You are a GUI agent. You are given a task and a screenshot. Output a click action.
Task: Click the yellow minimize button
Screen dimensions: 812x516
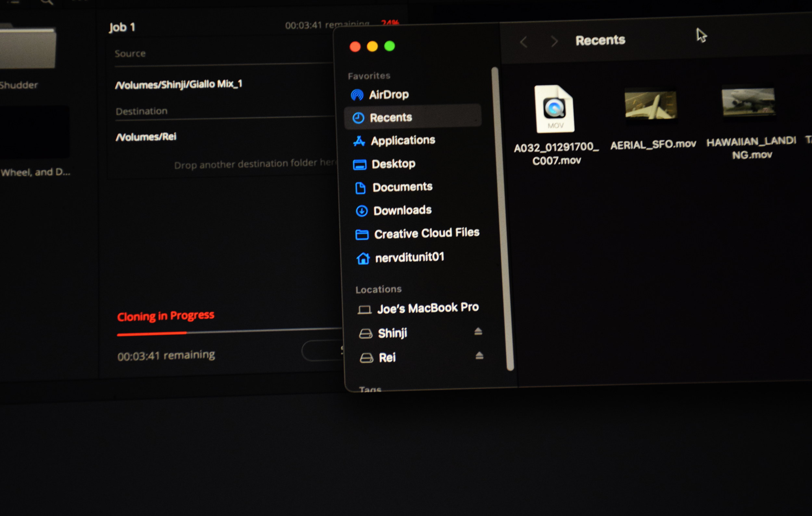coord(372,46)
